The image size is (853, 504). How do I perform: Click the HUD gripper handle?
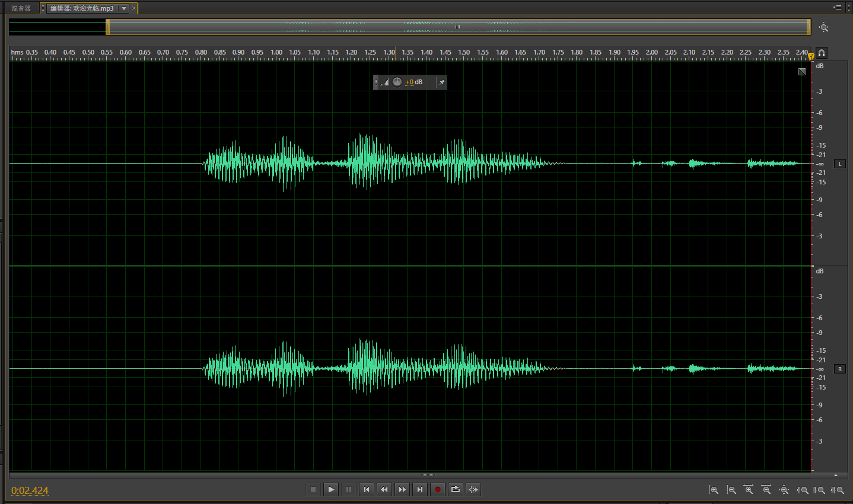pos(375,82)
